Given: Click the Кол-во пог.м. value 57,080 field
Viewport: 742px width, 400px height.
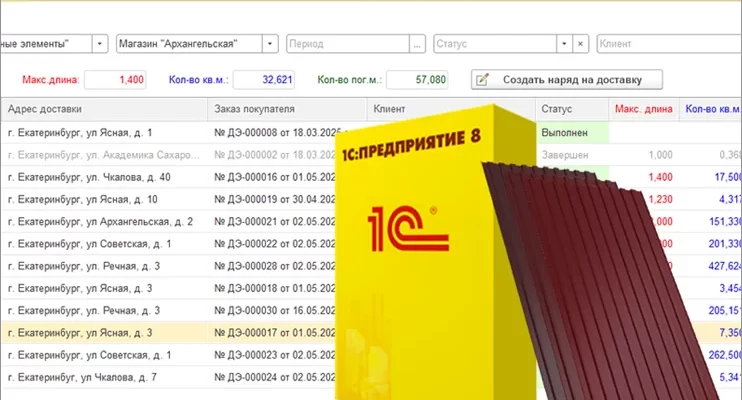Looking at the screenshot, I should 417,80.
